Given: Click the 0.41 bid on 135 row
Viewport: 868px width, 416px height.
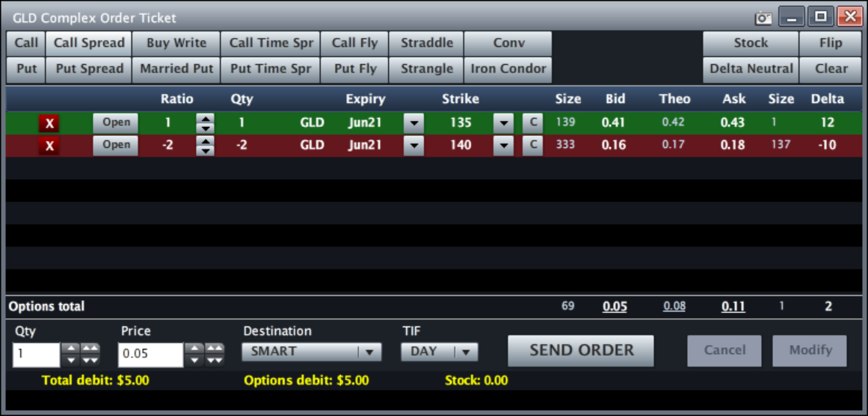Looking at the screenshot, I should point(613,122).
